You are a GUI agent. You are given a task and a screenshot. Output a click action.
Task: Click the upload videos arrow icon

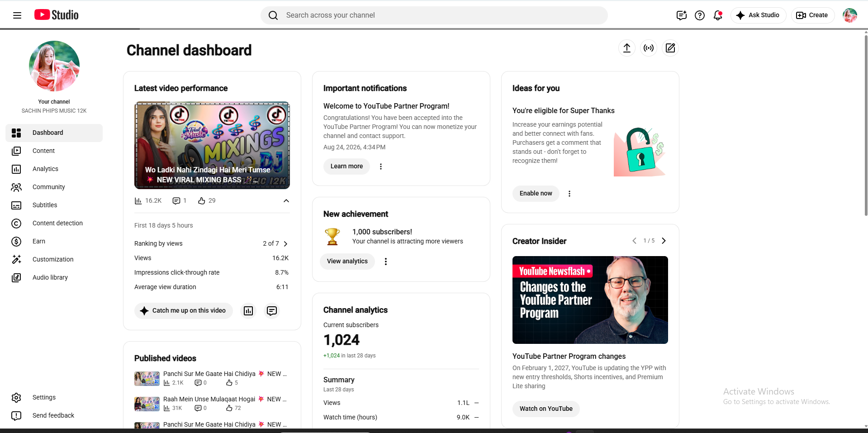[x=627, y=48]
